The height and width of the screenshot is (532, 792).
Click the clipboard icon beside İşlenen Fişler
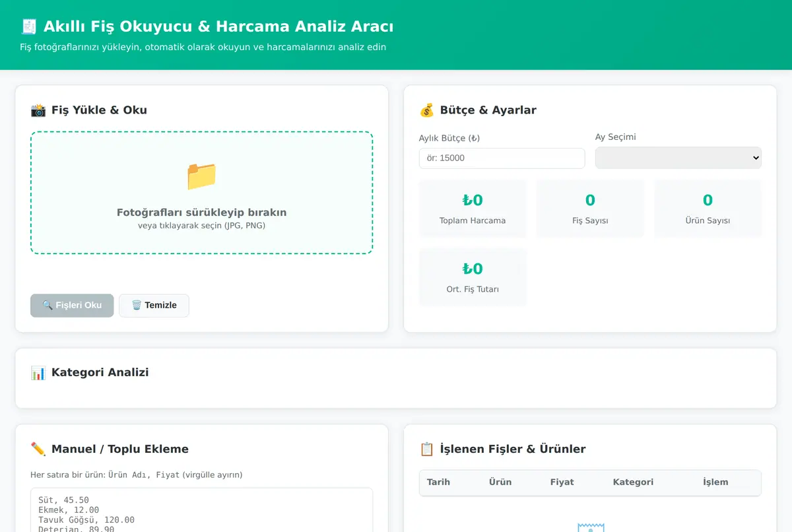427,449
